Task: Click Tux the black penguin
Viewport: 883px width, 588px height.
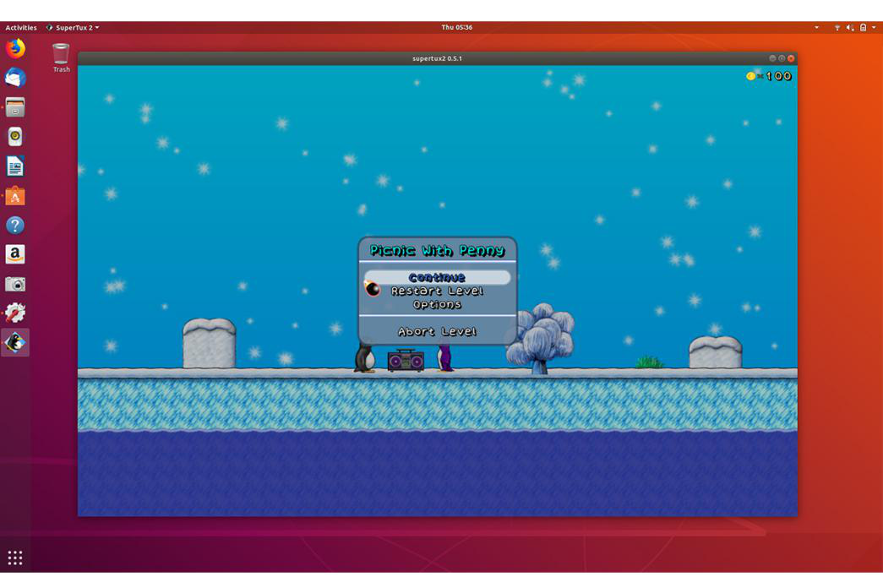Action: (365, 358)
